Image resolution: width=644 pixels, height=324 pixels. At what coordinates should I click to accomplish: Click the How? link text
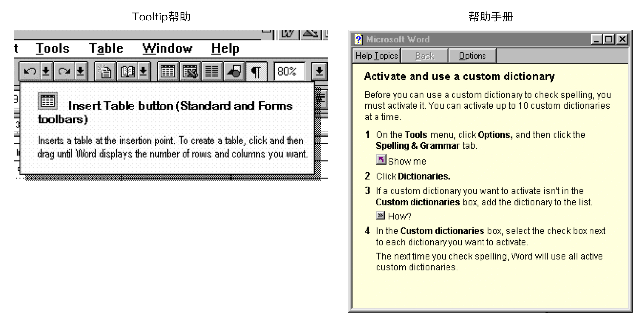click(400, 216)
